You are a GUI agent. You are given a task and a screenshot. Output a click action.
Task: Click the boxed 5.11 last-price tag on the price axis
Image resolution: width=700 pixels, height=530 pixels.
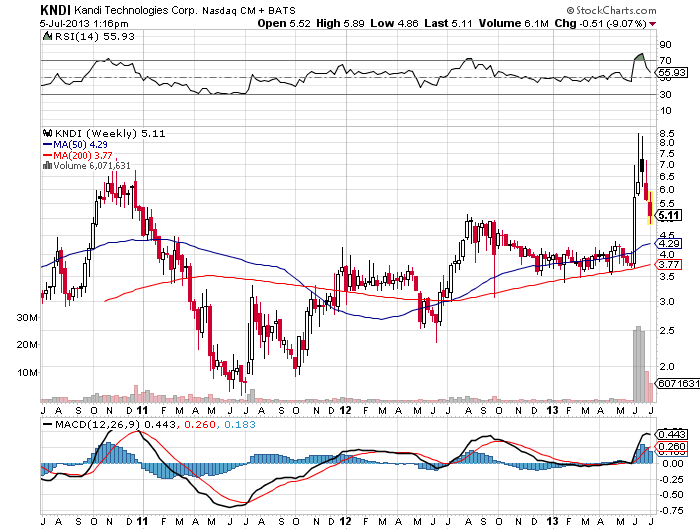669,216
